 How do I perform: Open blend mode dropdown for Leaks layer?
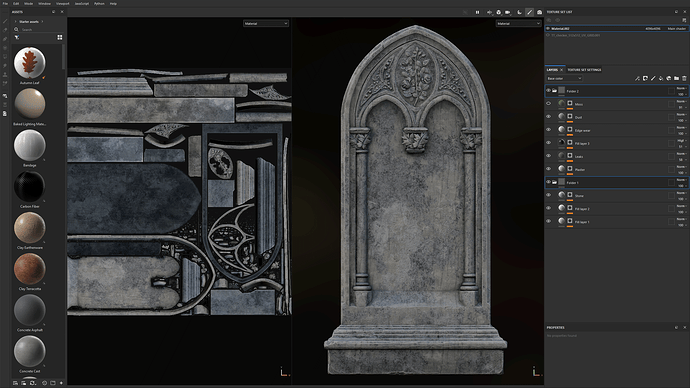[x=682, y=154]
